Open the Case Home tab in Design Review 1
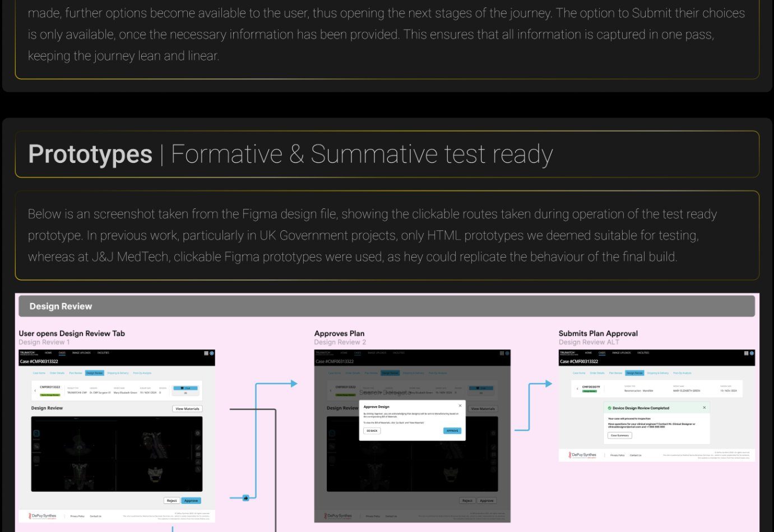Viewport: 774px width, 532px height. tap(39, 373)
